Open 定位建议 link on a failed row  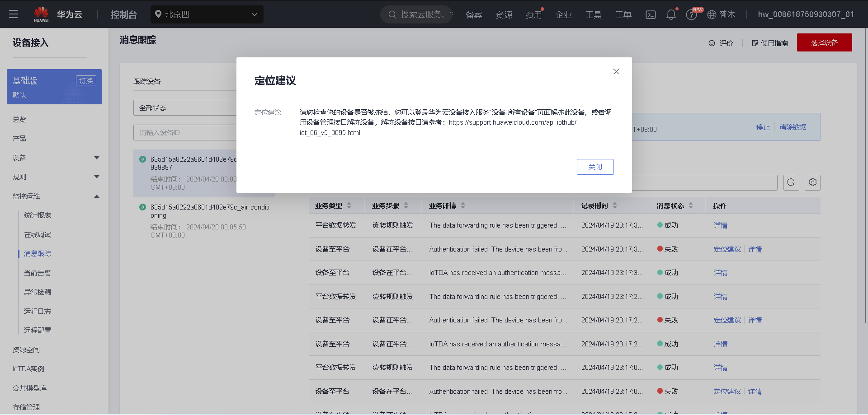tap(727, 249)
